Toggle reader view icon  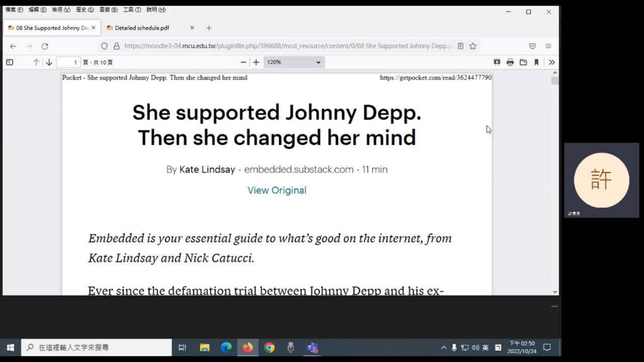click(x=460, y=46)
